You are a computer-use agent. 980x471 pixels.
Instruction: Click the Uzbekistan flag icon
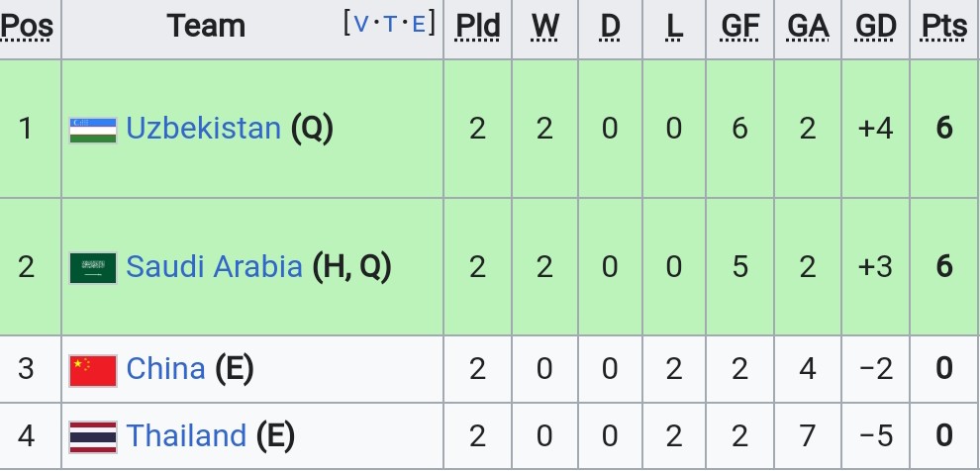click(92, 130)
